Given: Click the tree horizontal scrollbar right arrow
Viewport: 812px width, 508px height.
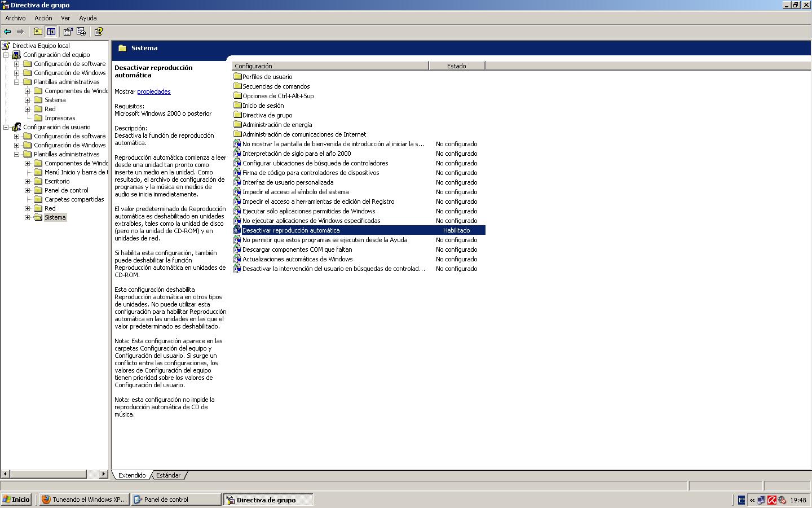Looking at the screenshot, I should 104,474.
